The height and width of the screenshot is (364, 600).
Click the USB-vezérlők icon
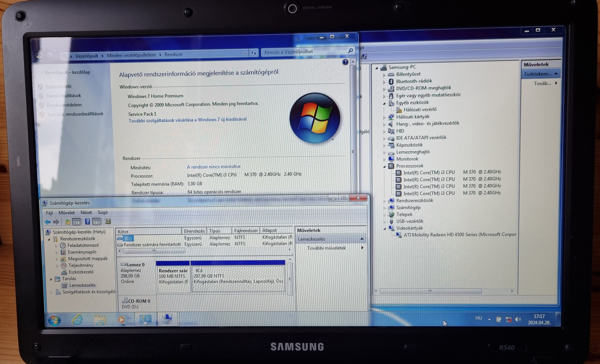[x=392, y=221]
